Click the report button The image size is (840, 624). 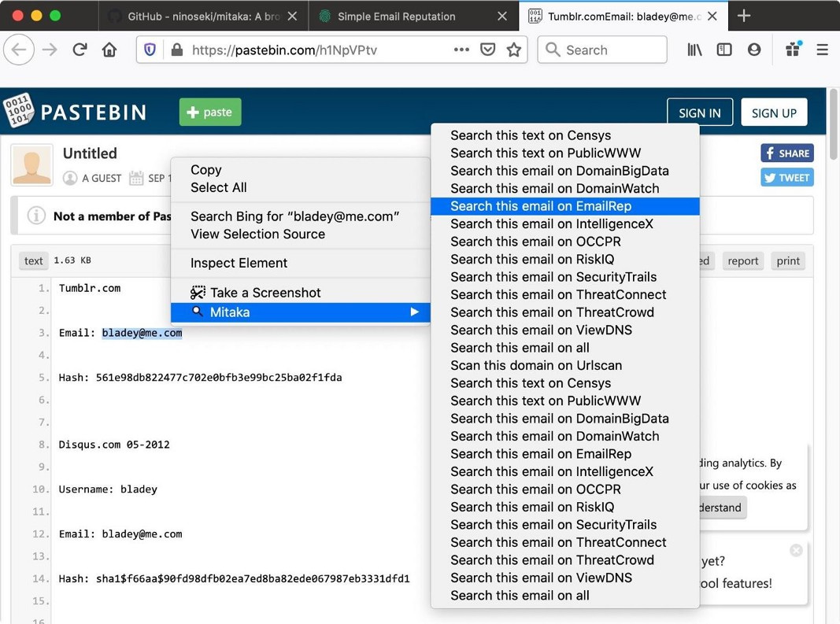point(742,260)
